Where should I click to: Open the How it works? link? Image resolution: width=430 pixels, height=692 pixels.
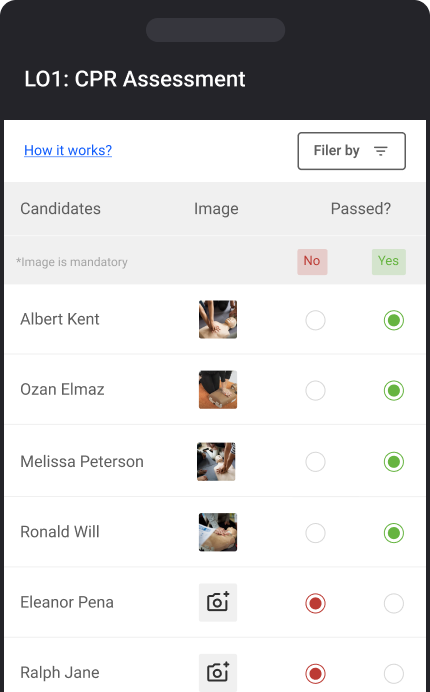68,150
